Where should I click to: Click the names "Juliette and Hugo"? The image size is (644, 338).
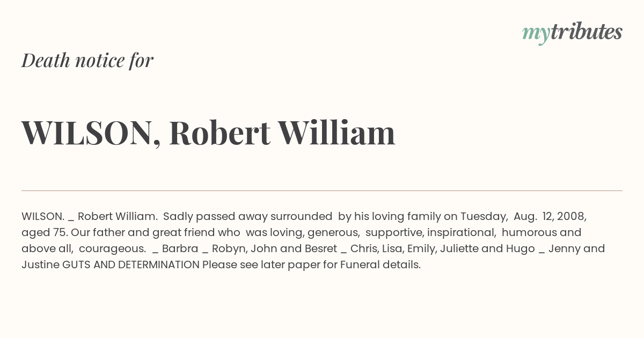(488, 249)
